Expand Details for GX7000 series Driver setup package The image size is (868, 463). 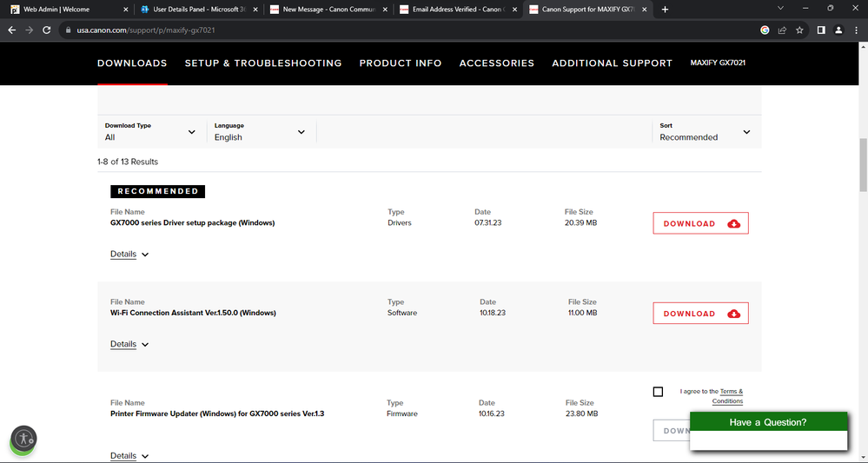point(129,255)
